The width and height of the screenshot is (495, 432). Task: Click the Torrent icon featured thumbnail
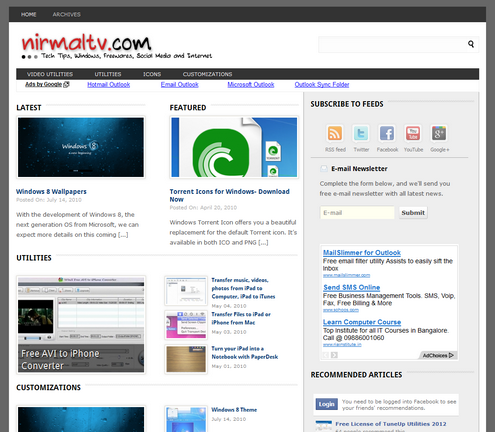coord(234,147)
